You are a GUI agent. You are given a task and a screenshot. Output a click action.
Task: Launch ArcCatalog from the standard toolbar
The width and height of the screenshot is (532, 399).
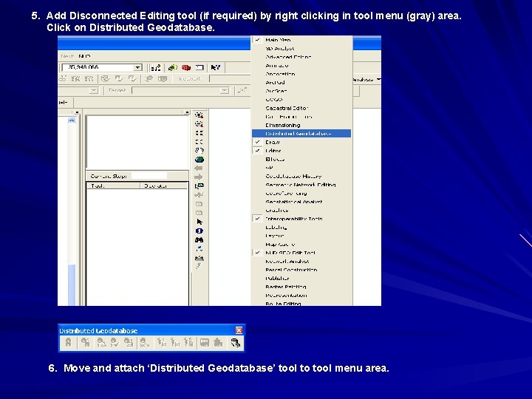pos(173,67)
